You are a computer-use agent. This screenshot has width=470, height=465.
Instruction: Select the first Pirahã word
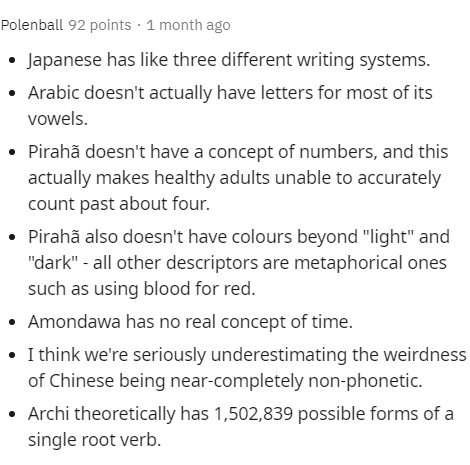tap(54, 152)
